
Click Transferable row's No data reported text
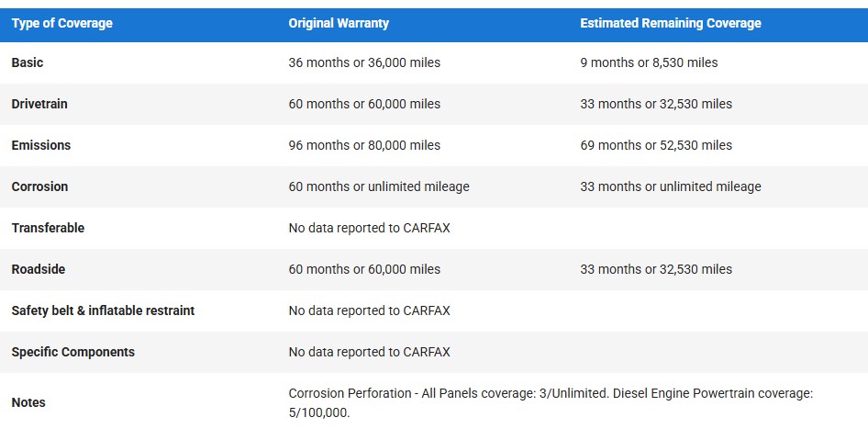tap(369, 228)
